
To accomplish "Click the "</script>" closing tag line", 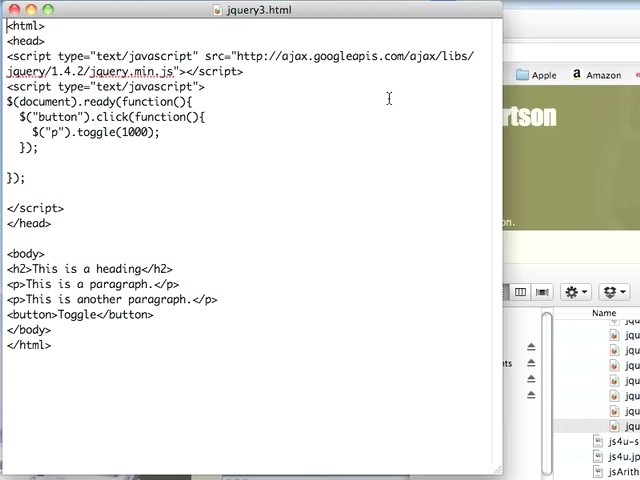I will pos(35,208).
